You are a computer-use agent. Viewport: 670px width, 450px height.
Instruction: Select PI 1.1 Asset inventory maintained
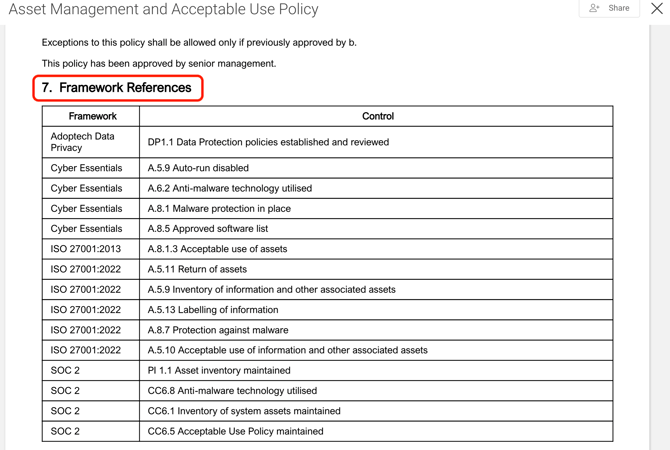[x=219, y=371]
